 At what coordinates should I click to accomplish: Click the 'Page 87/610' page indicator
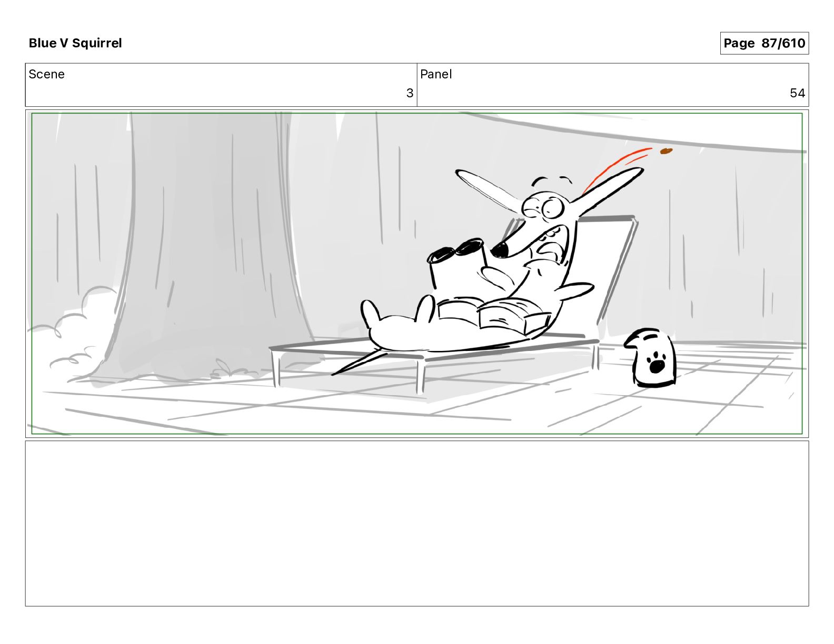[764, 43]
